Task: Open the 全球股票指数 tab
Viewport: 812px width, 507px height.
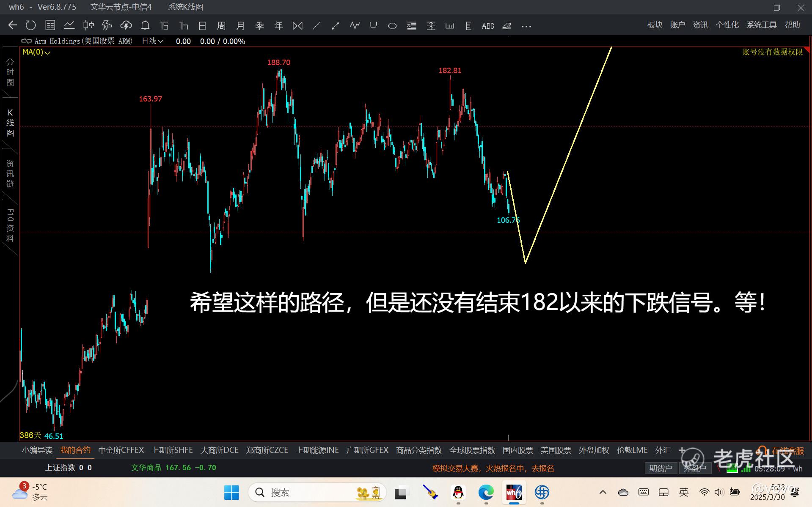Action: (472, 450)
